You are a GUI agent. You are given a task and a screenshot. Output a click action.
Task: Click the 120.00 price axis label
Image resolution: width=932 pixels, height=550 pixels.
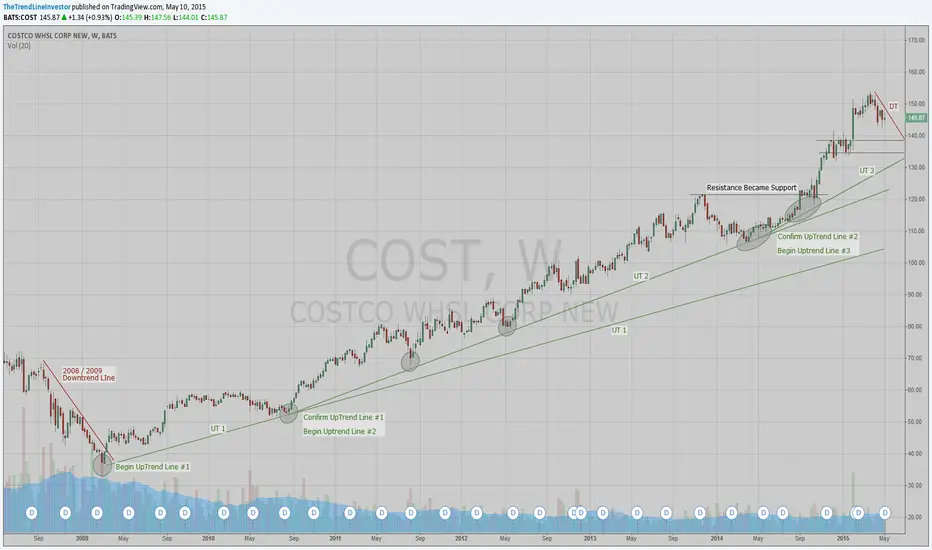point(916,199)
